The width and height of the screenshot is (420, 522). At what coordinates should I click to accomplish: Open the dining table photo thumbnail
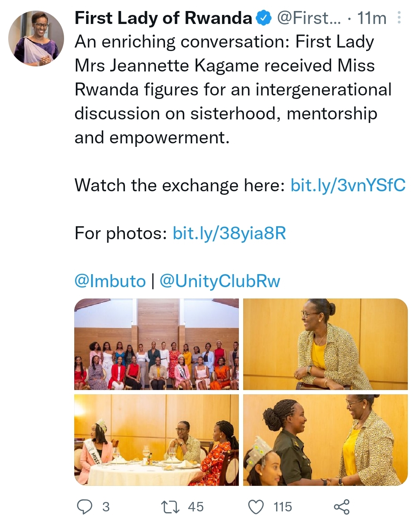tap(156, 440)
